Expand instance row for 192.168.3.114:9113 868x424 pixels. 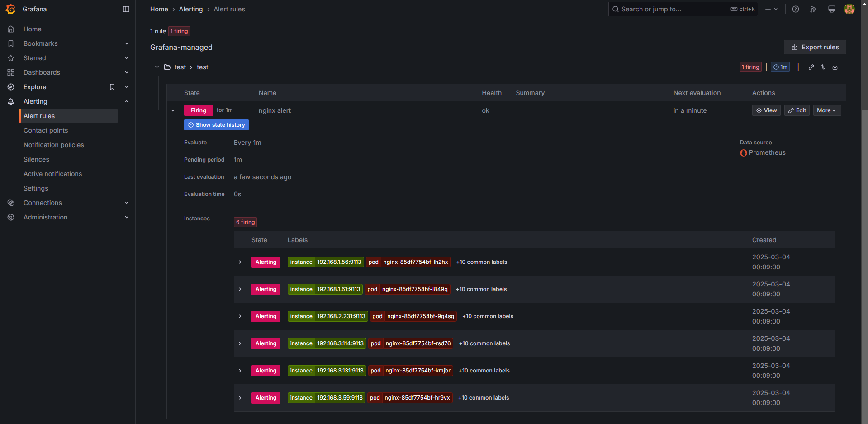click(x=240, y=343)
